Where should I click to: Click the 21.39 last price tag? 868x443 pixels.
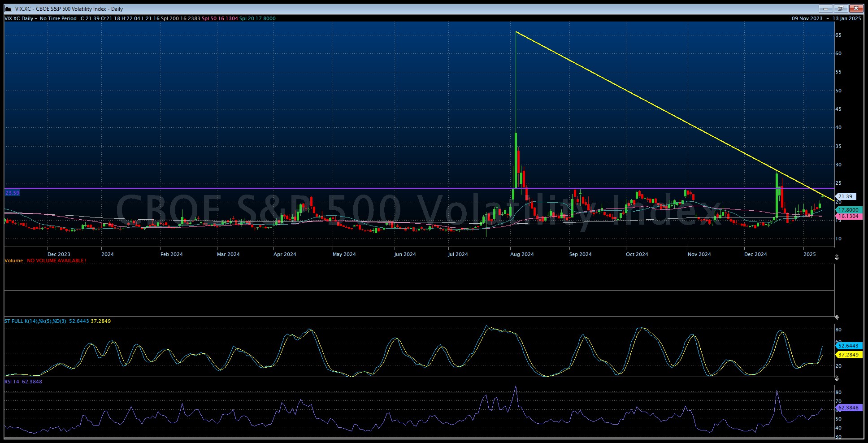[x=846, y=196]
